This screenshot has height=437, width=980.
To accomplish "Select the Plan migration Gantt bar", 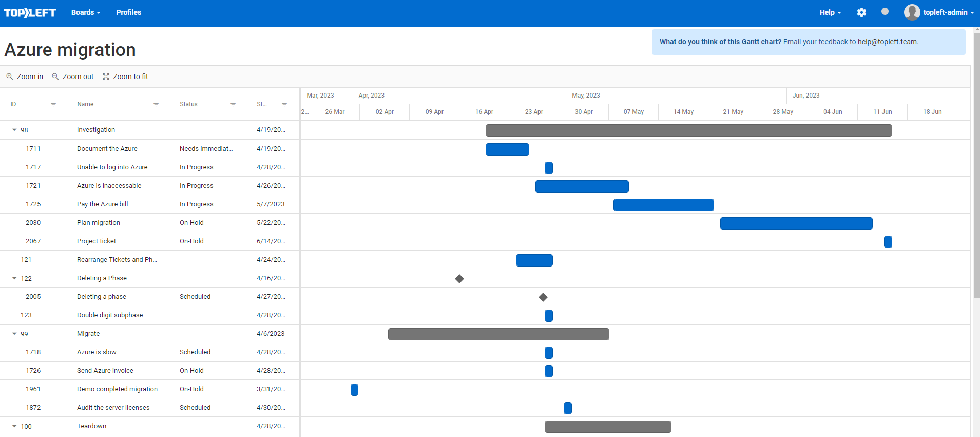I will click(x=796, y=223).
